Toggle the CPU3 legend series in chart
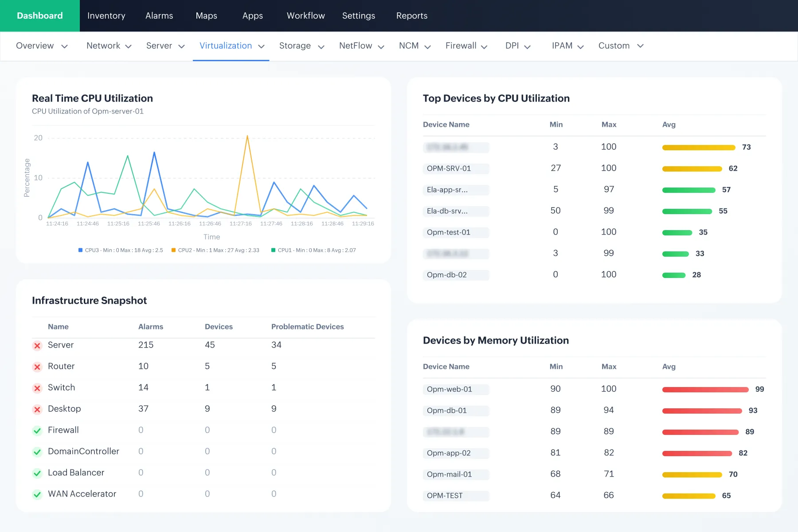This screenshot has height=532, width=798. [121, 250]
